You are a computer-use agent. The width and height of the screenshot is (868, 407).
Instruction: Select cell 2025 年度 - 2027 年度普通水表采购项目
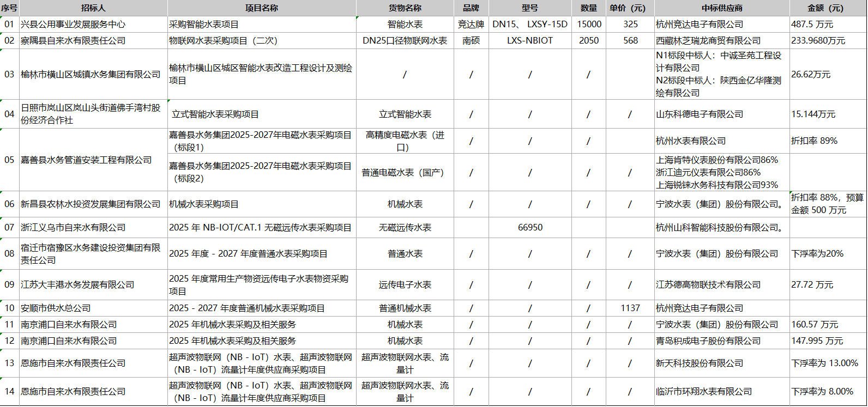point(262,254)
